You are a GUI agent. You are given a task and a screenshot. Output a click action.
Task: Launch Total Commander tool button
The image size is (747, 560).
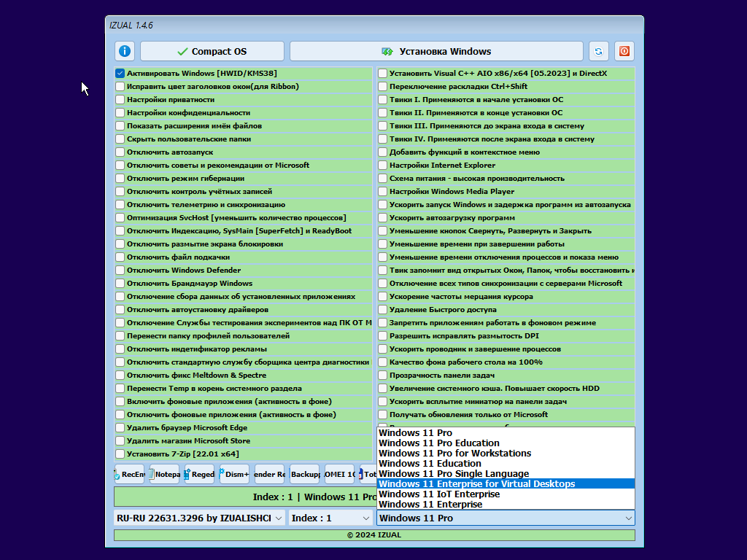point(368,474)
